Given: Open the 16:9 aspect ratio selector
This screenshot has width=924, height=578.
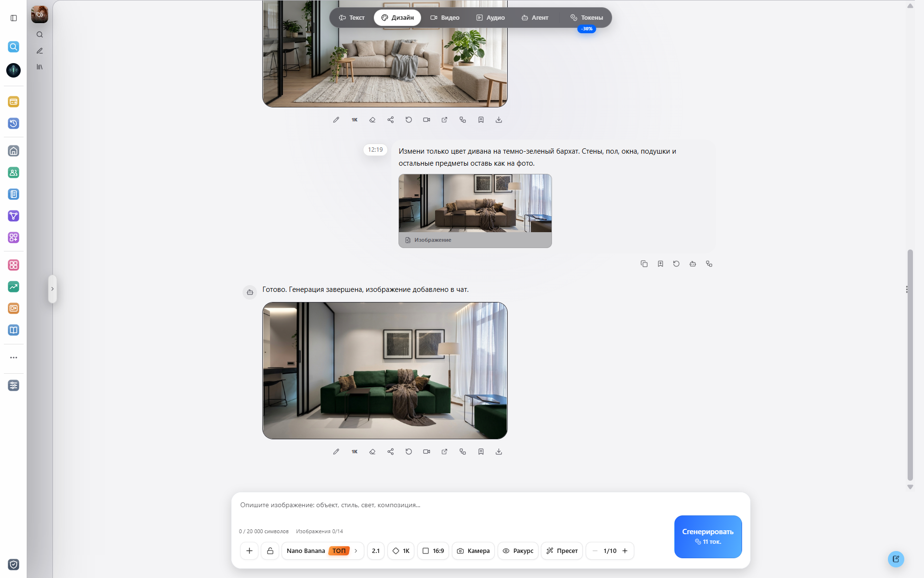Looking at the screenshot, I should click(x=433, y=551).
